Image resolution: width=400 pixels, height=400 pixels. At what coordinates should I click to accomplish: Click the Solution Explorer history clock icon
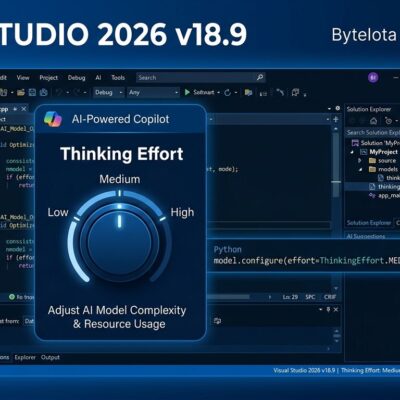388,121
